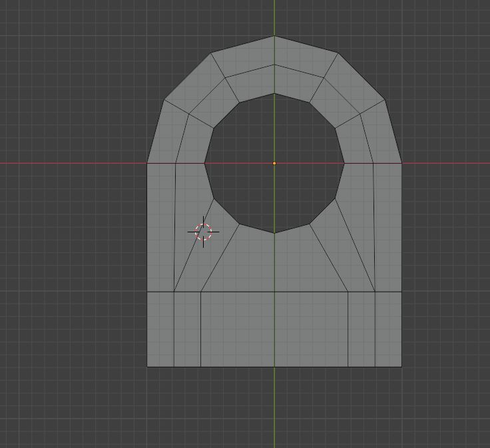Select the small bottom-right corner square face
The image size is (490, 448).
388,329
